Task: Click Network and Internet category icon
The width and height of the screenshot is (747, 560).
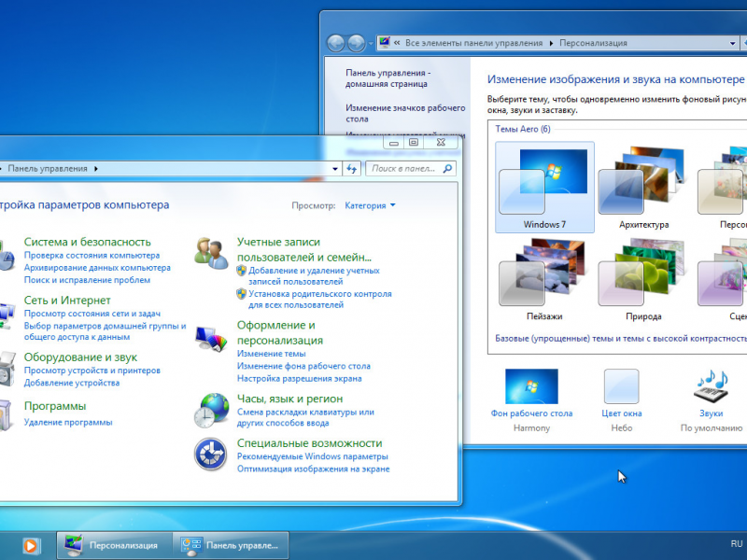Action: 7,315
